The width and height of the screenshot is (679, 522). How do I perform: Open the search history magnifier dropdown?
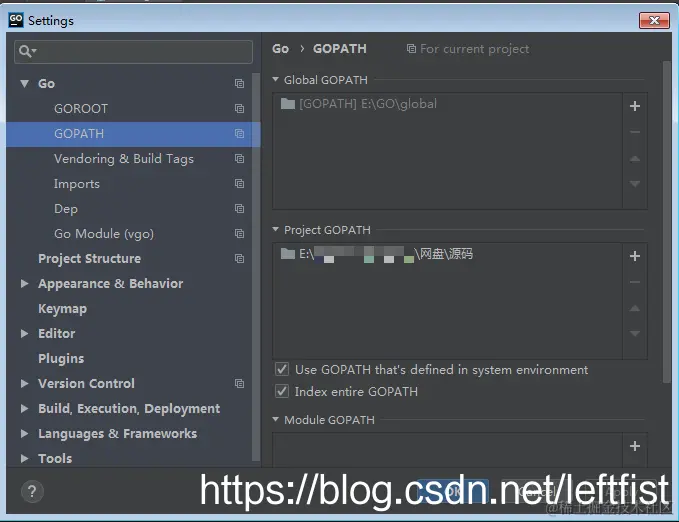[x=27, y=52]
